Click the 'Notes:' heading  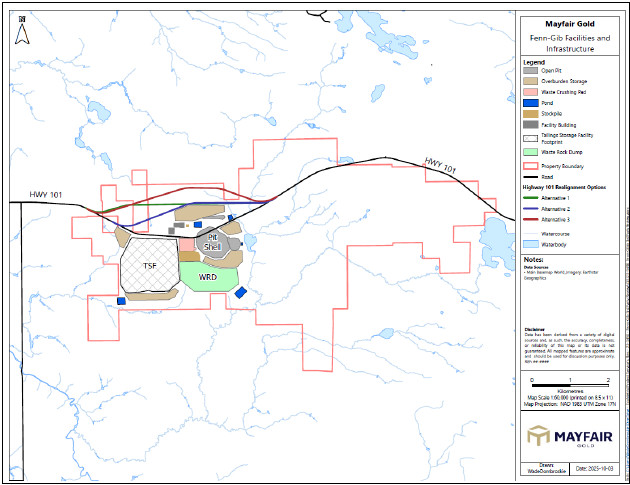click(x=533, y=260)
